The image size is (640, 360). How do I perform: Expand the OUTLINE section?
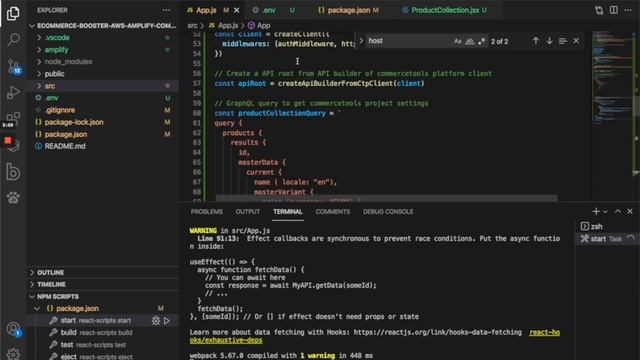pyautogui.click(x=103, y=273)
